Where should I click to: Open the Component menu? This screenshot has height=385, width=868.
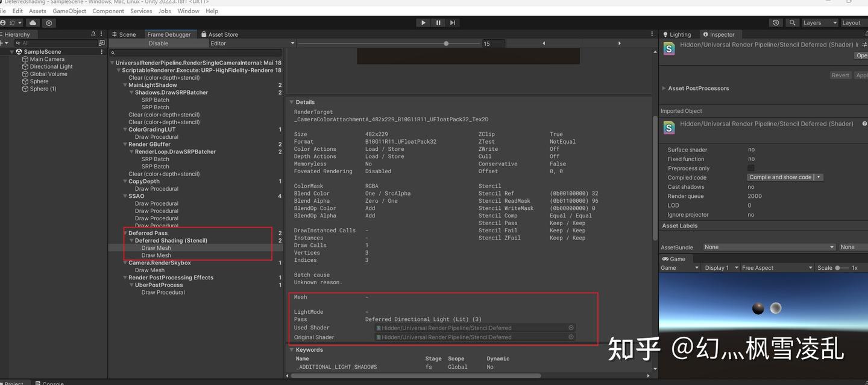(108, 11)
